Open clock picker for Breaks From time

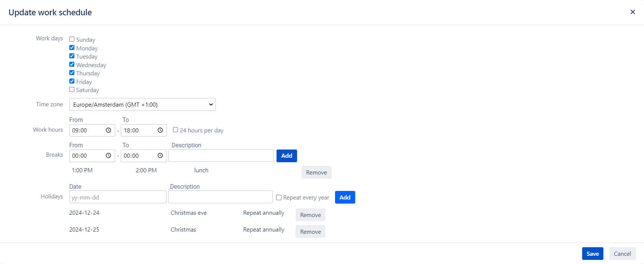pyautogui.click(x=108, y=155)
